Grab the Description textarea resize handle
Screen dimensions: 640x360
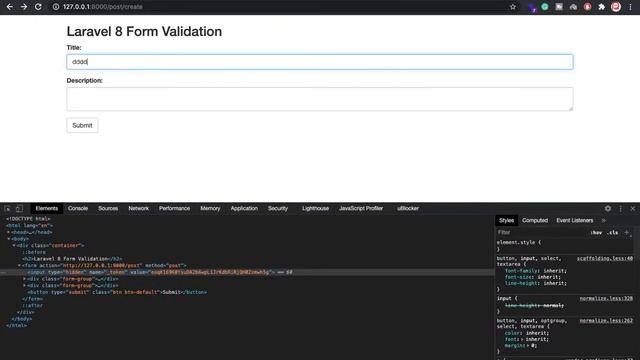click(571, 109)
